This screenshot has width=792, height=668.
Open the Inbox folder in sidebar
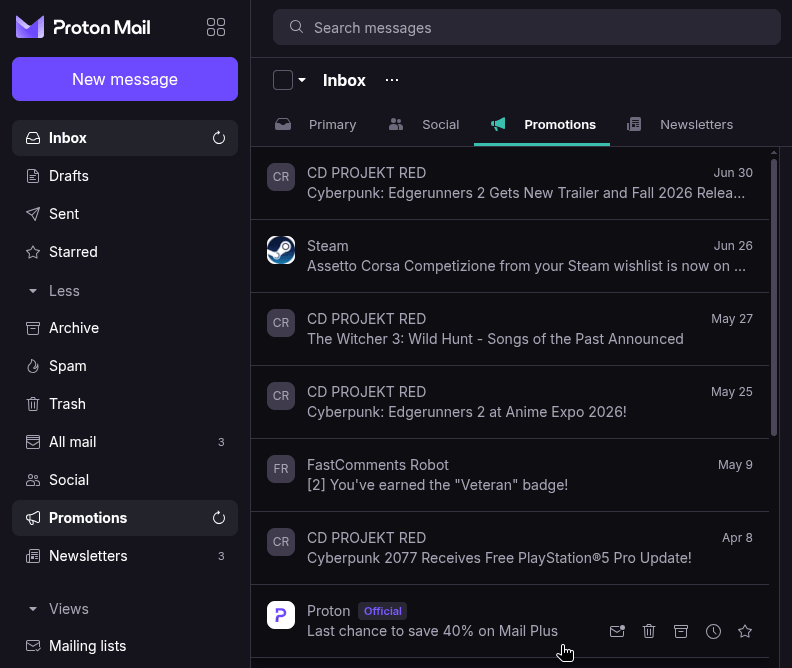125,138
